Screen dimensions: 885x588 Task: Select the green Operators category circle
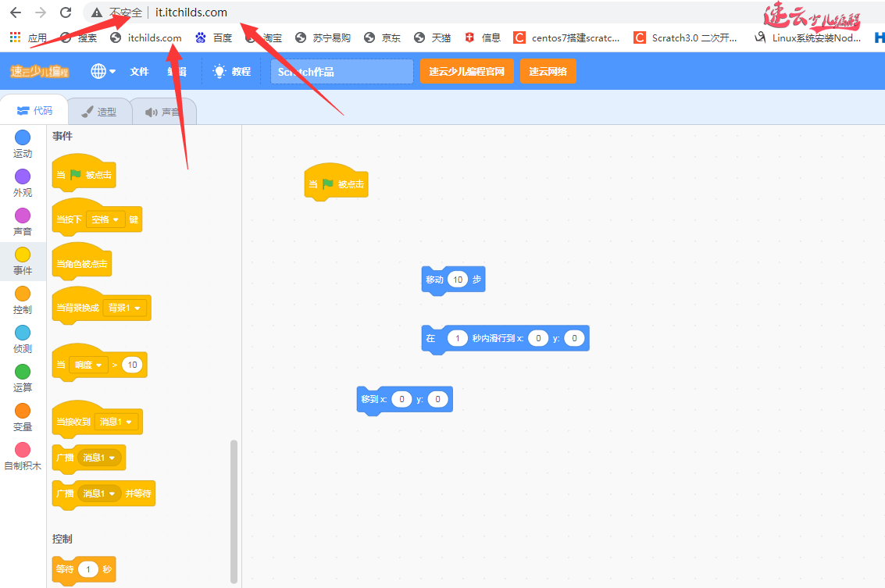coord(23,372)
